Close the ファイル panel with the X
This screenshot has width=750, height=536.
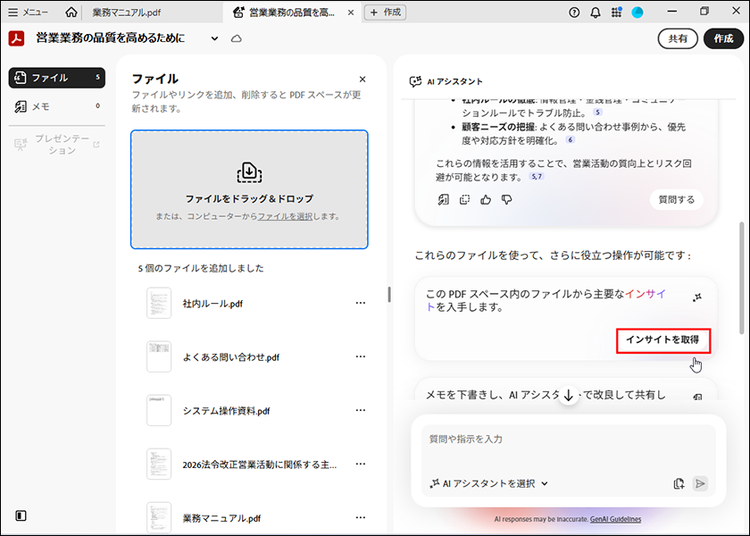point(362,79)
